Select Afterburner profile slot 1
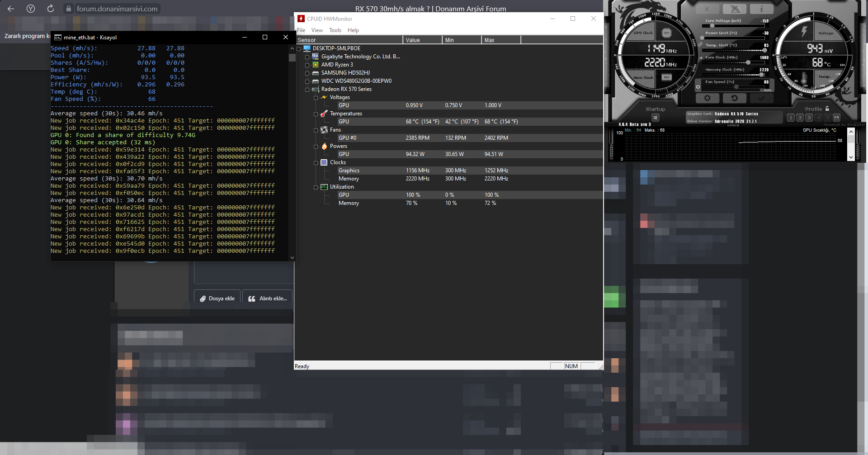This screenshot has width=868, height=455. (791, 118)
